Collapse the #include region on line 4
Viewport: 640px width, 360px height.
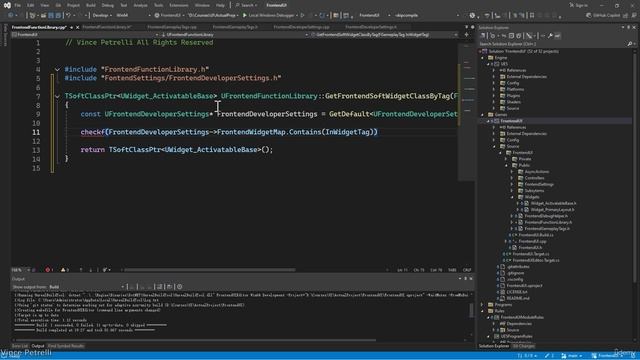coord(57,69)
